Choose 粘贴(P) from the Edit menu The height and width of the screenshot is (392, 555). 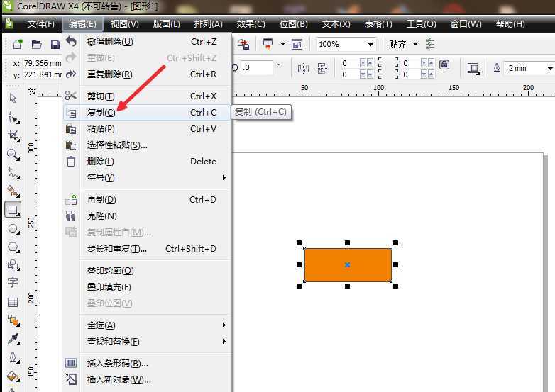point(101,129)
